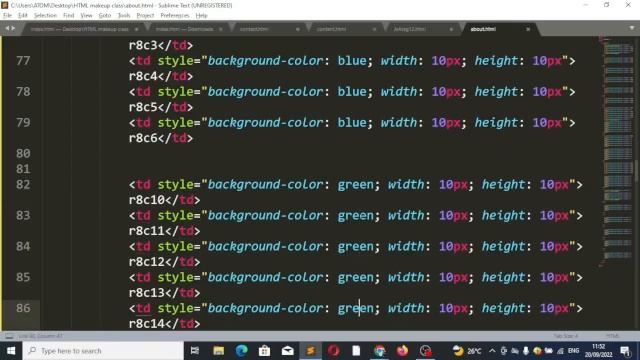640x360 pixels.
Task: Open the Selection menu
Action: tap(45, 16)
